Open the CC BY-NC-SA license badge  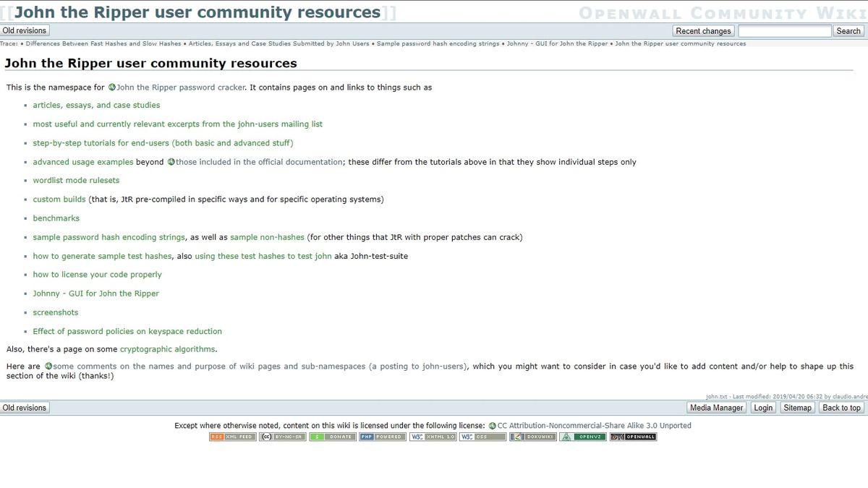283,437
